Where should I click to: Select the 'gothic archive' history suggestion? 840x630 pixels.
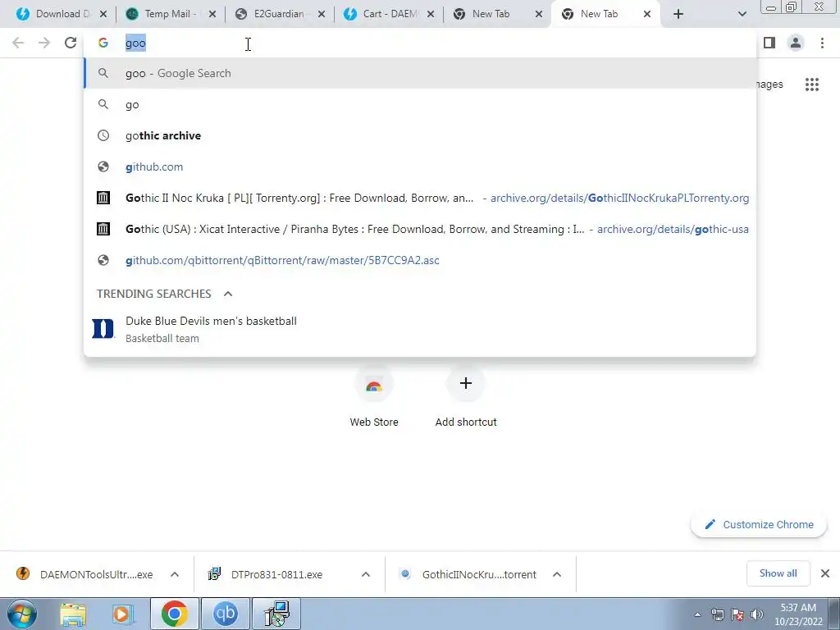click(421, 135)
